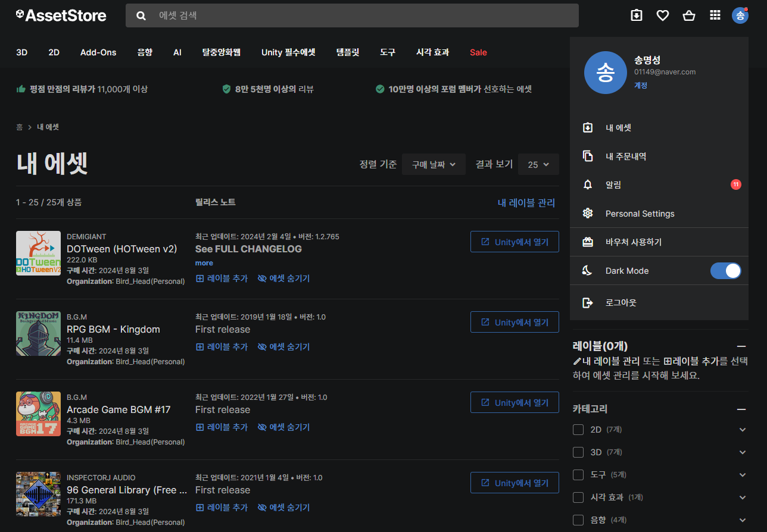Click the search magnifier icon
The image size is (767, 532).
tap(141, 15)
